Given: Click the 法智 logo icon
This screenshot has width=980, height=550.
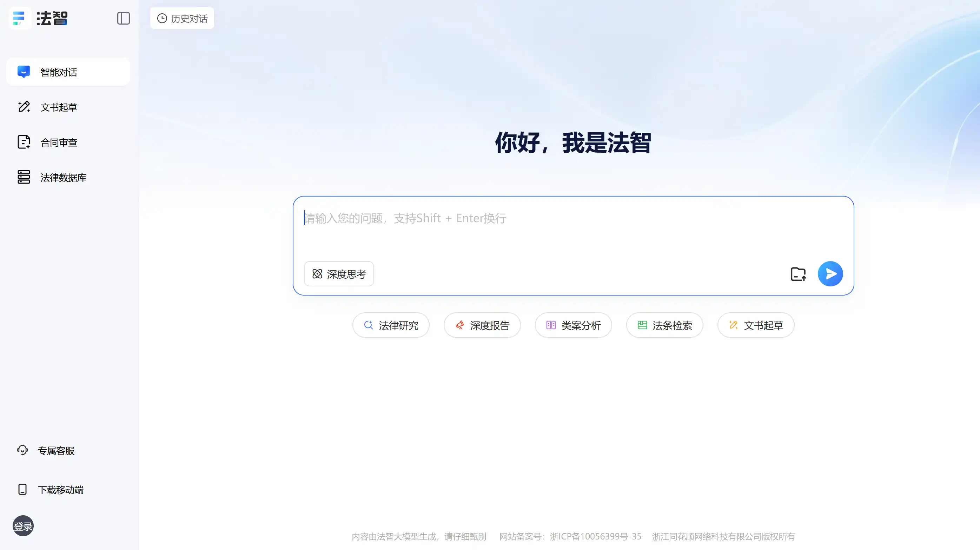Looking at the screenshot, I should (19, 18).
